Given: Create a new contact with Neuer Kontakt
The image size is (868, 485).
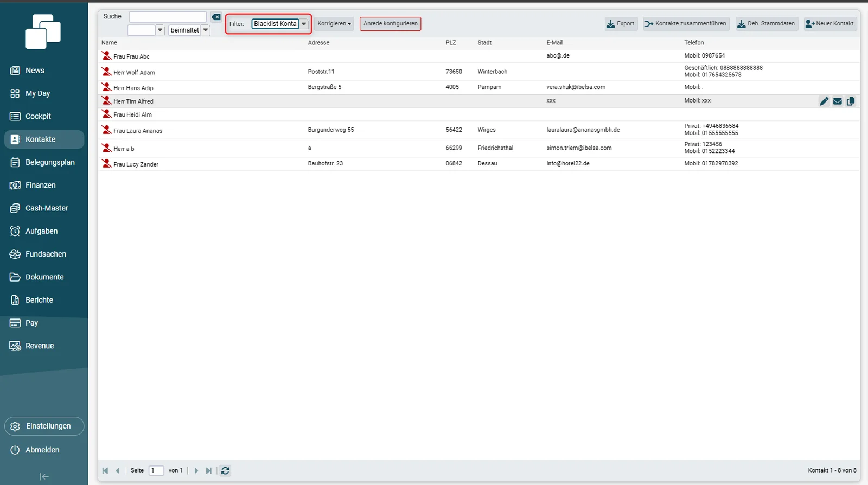Looking at the screenshot, I should [830, 24].
